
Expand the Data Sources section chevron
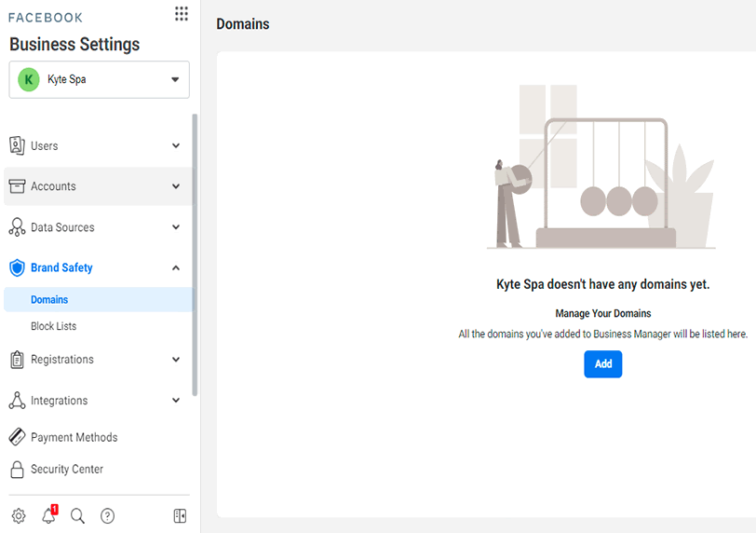coord(176,227)
